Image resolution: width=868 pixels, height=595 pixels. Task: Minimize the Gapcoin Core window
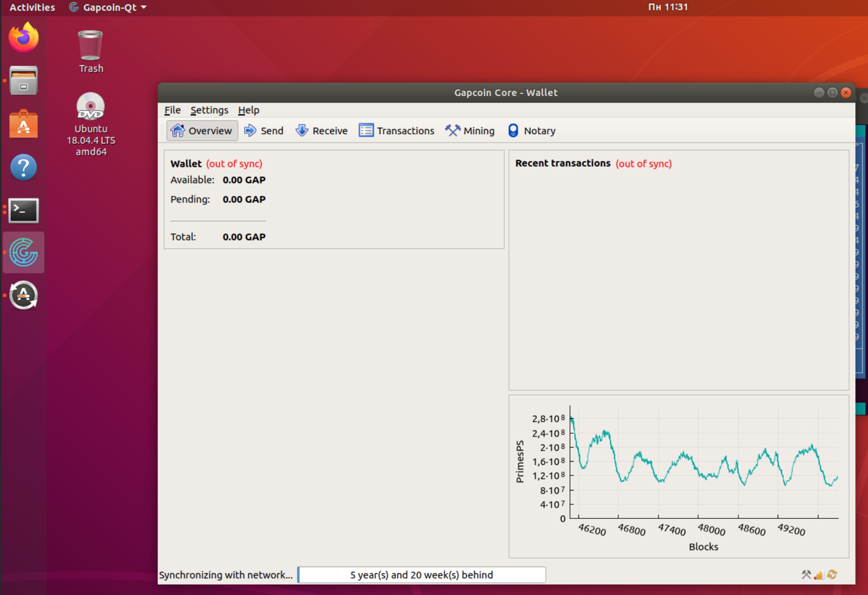point(819,93)
